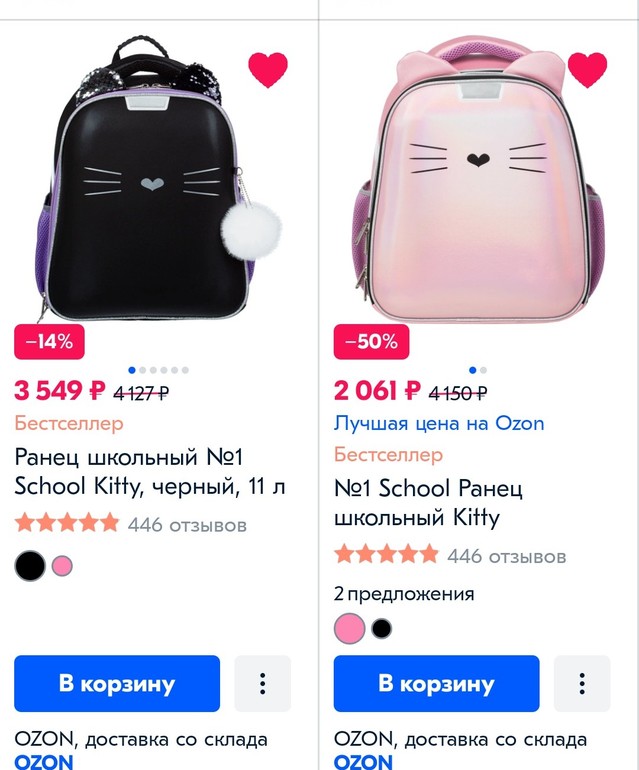Open three-dots menu for pink backpack
This screenshot has height=770, width=639.
582,684
